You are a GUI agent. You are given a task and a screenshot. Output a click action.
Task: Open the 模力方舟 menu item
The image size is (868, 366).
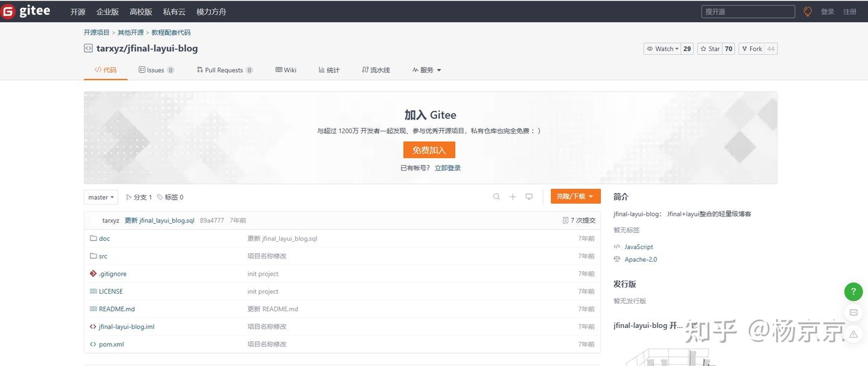click(x=211, y=11)
